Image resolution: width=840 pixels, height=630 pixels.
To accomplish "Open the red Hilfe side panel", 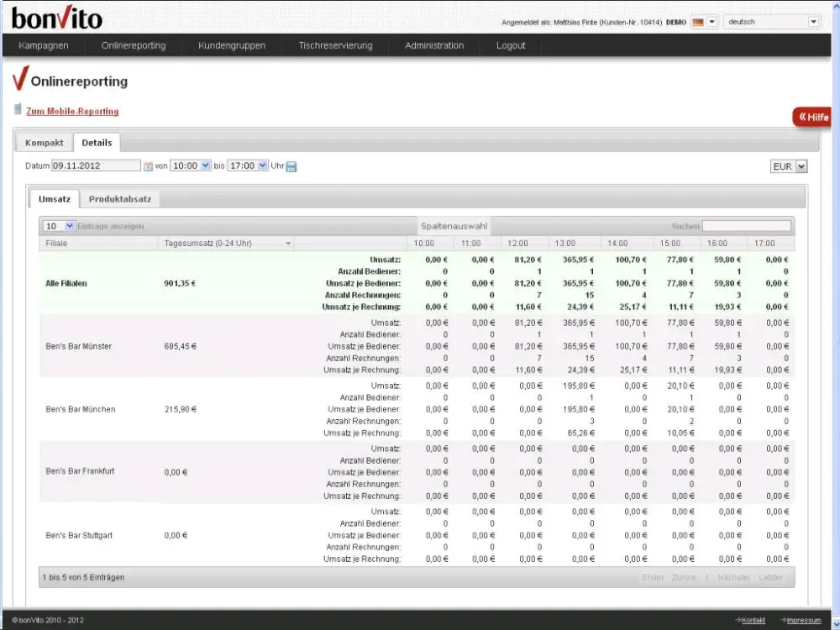I will (812, 117).
